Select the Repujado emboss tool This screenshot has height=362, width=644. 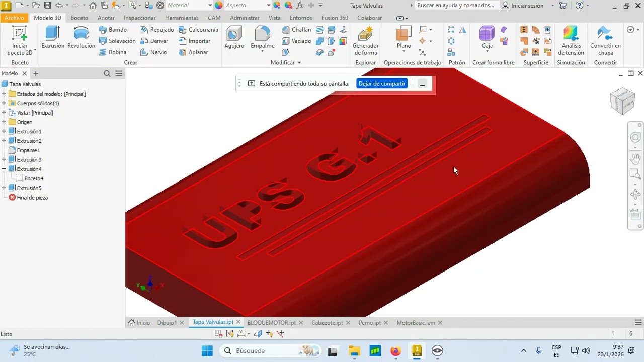coord(157,30)
